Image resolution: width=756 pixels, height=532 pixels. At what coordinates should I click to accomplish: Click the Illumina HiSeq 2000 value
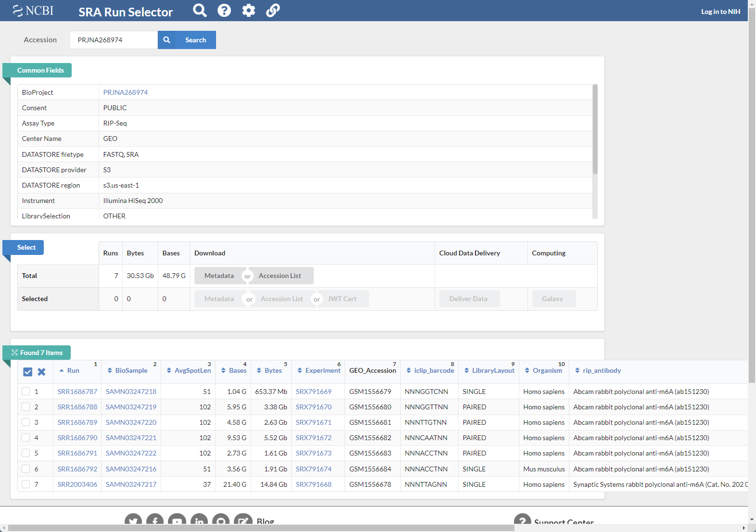[x=133, y=201]
